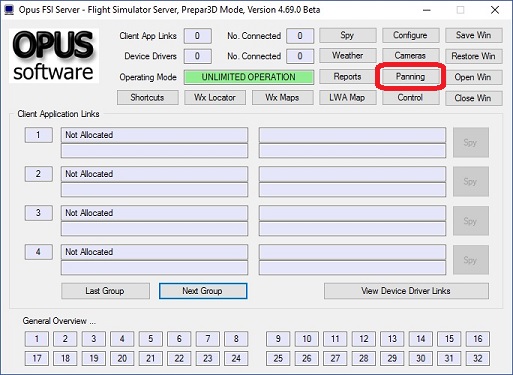
Task: Click Not Allocated field of link 3
Action: click(154, 213)
